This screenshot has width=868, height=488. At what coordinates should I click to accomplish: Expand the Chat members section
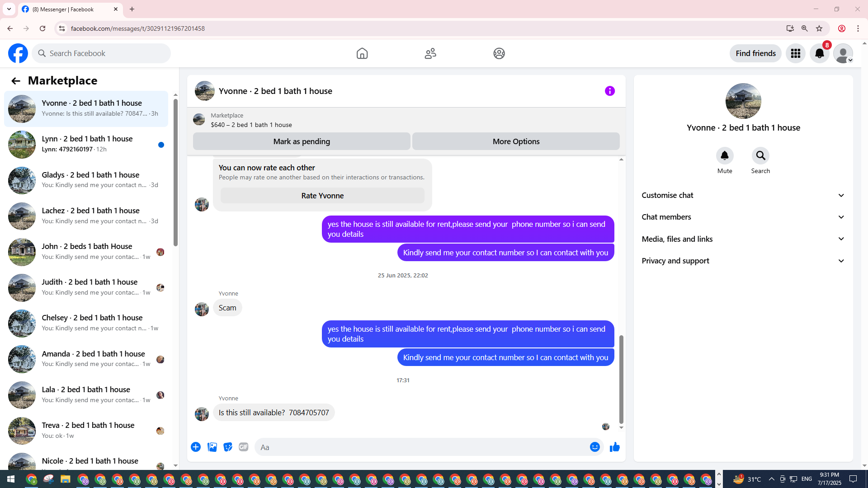point(744,217)
